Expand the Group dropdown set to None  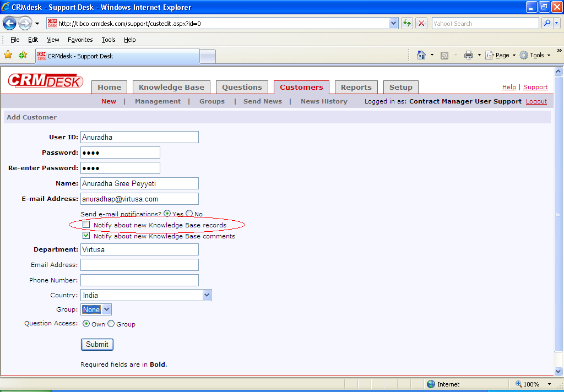click(x=107, y=309)
